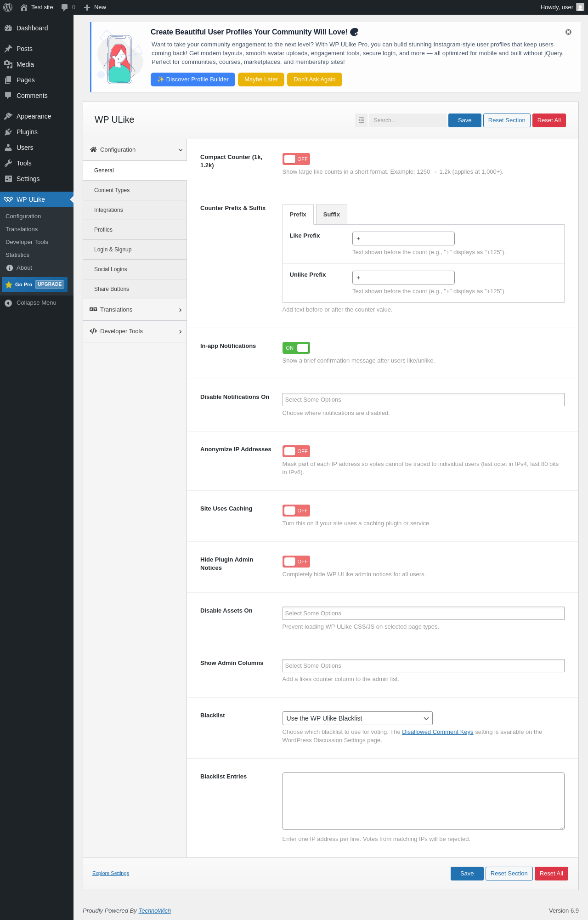Select the Prefix tab
The height and width of the screenshot is (920, 588).
coord(298,215)
